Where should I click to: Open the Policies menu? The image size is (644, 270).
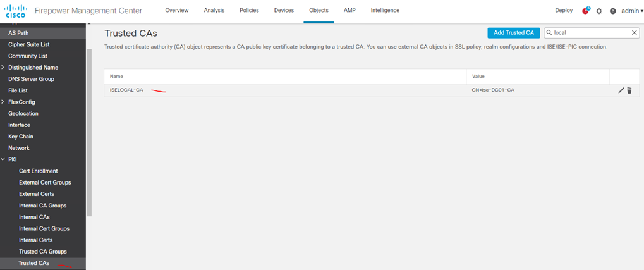pyautogui.click(x=249, y=11)
